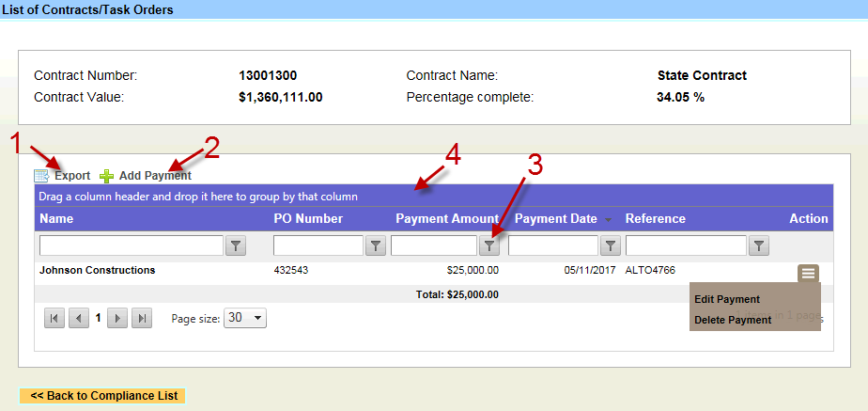Click the Payment Amount filter funnel icon
The image size is (868, 411).
click(x=489, y=246)
